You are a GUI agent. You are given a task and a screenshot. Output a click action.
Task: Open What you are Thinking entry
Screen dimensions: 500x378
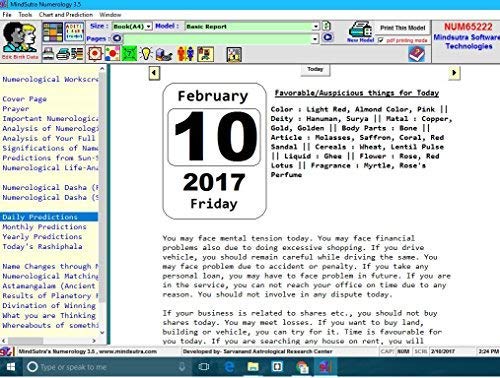(x=49, y=315)
